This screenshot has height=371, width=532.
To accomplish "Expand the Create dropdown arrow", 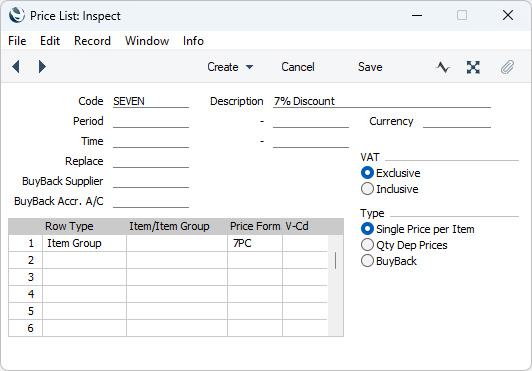I will click(x=249, y=67).
